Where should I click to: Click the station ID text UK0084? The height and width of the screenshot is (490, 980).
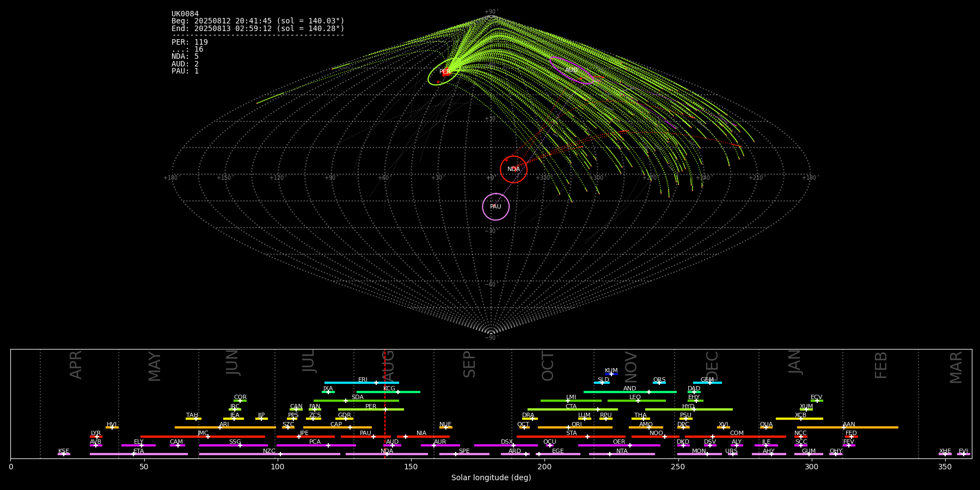pos(185,14)
